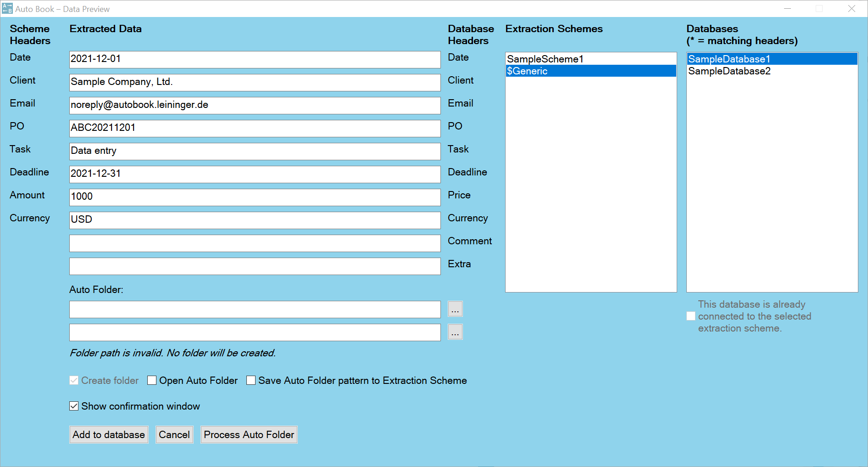Focus the Email extracted data field
This screenshot has width=868, height=467.
(x=255, y=105)
